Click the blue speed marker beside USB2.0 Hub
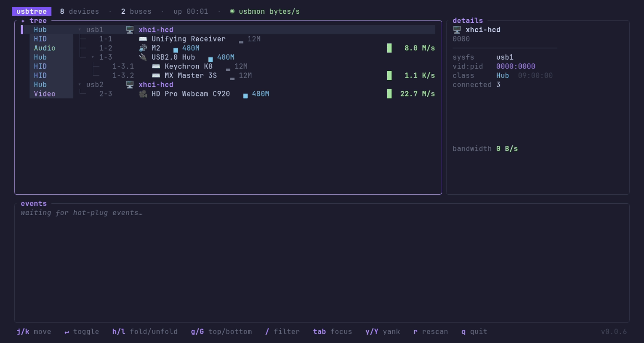 point(210,59)
